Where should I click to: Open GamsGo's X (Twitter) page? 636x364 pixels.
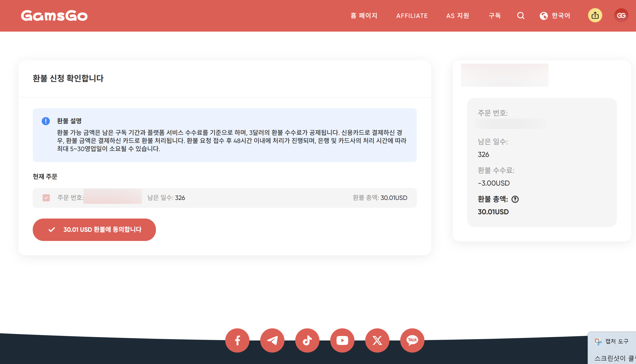click(x=377, y=340)
